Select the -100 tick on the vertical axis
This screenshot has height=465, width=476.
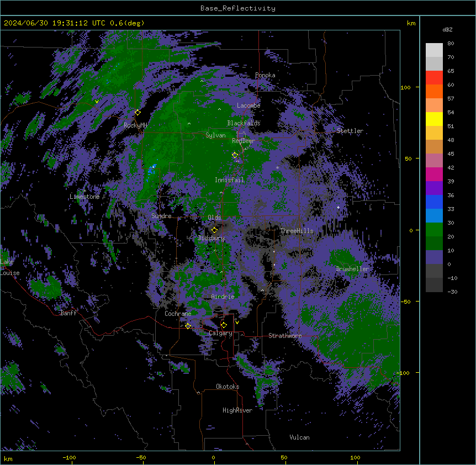404,373
